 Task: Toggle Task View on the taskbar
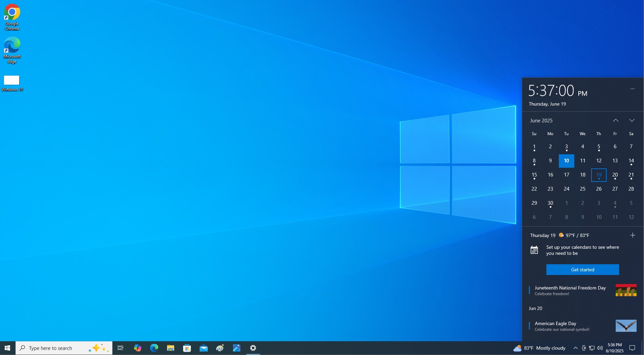point(120,348)
